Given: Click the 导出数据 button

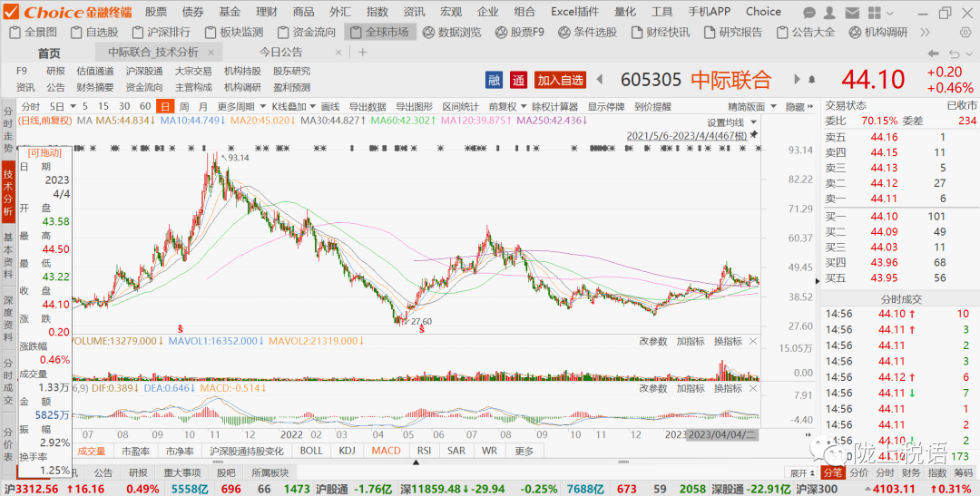Looking at the screenshot, I should pos(367,107).
